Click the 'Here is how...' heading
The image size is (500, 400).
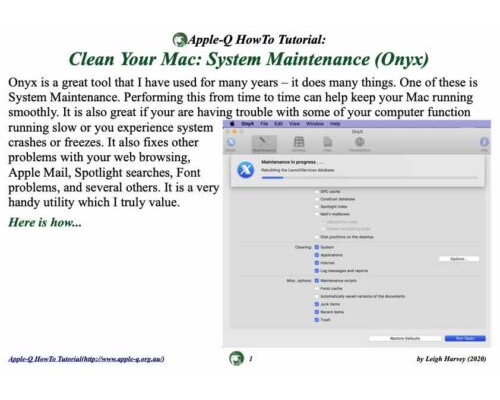[45, 222]
